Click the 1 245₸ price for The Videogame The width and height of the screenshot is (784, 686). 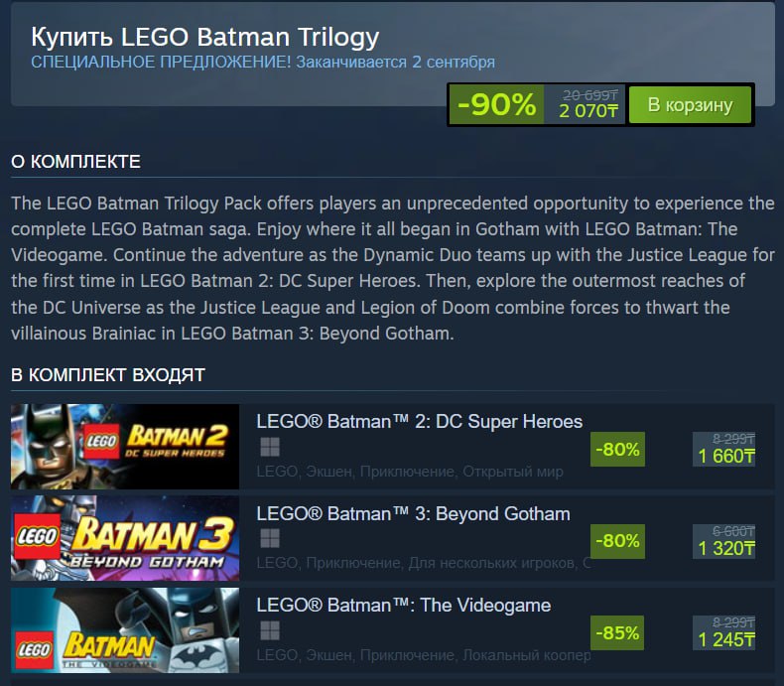[726, 639]
